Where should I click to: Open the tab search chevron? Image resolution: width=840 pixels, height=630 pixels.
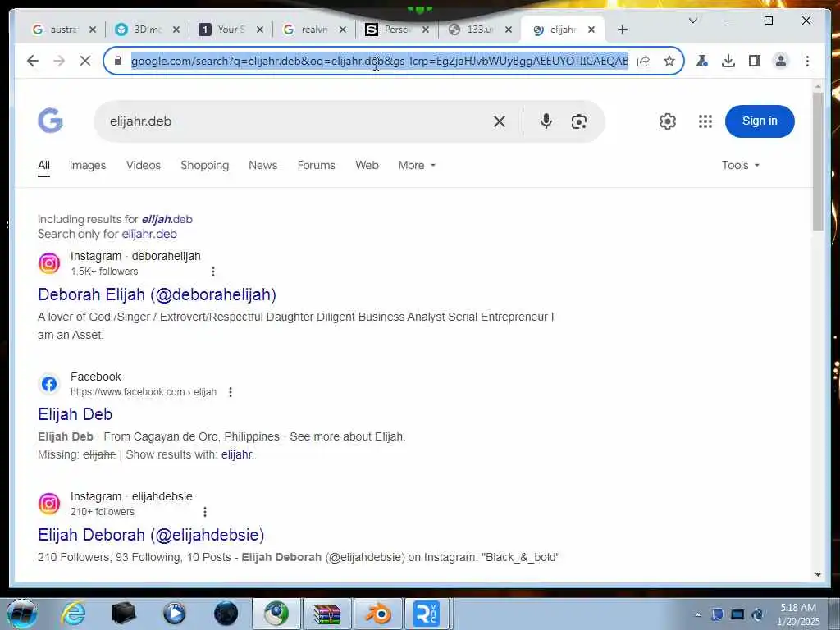coord(692,21)
